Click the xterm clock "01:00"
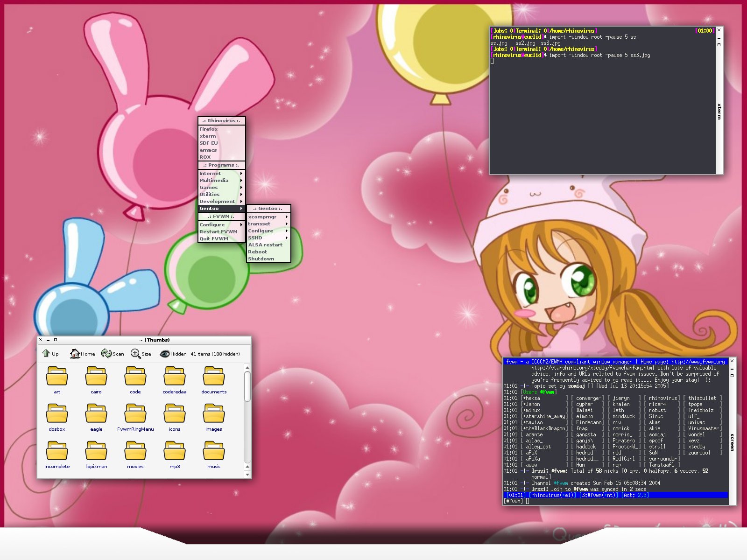 pyautogui.click(x=705, y=31)
